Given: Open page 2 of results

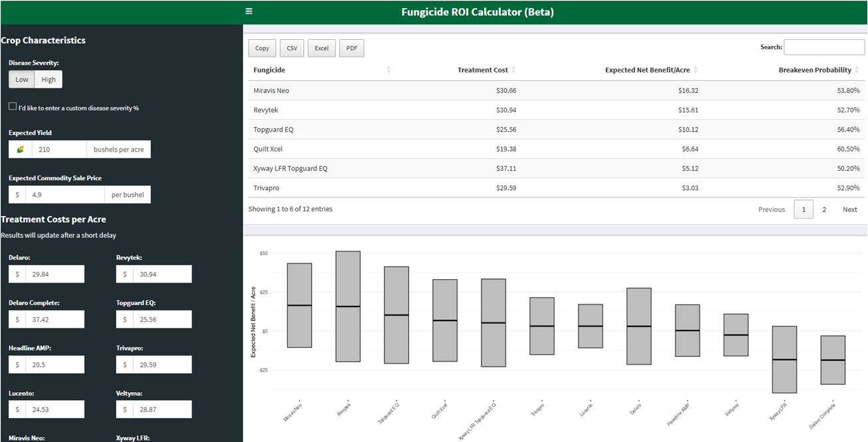Looking at the screenshot, I should [x=824, y=209].
